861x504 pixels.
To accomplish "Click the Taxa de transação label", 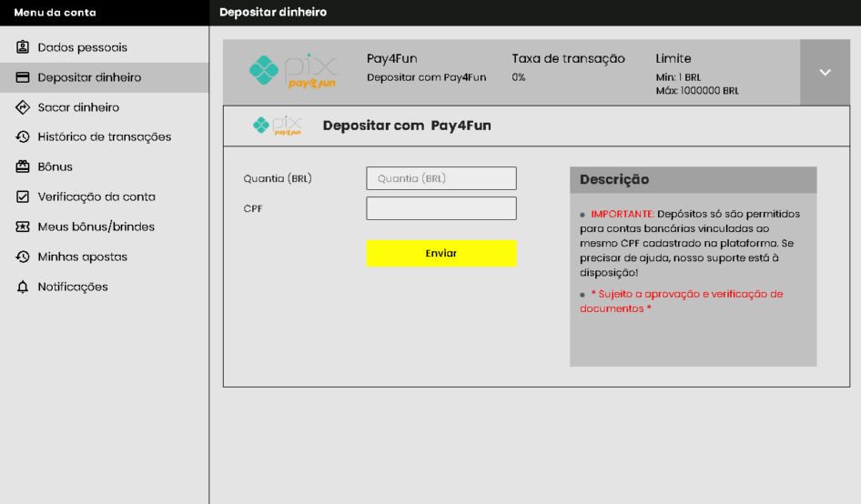I will pos(568,59).
